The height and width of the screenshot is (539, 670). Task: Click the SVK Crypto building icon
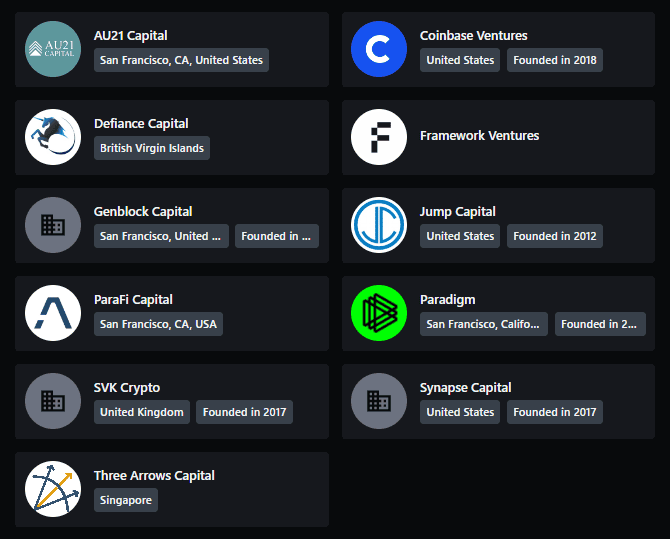point(53,401)
